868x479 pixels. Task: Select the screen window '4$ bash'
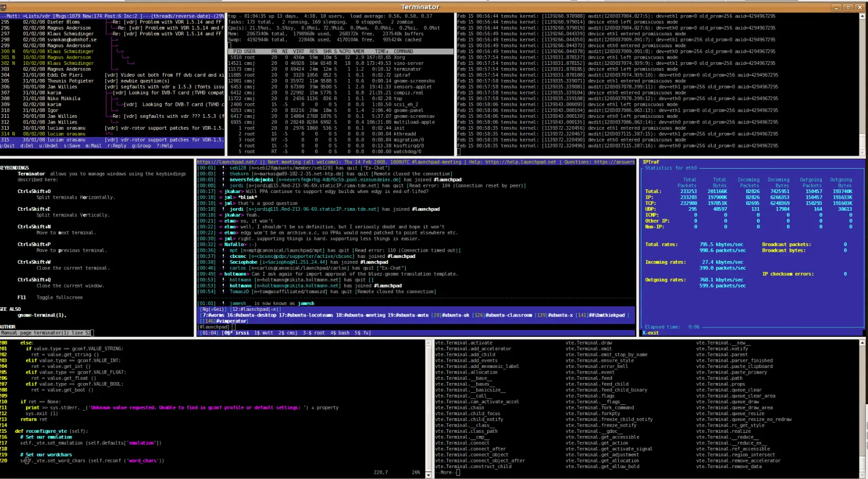340,333
